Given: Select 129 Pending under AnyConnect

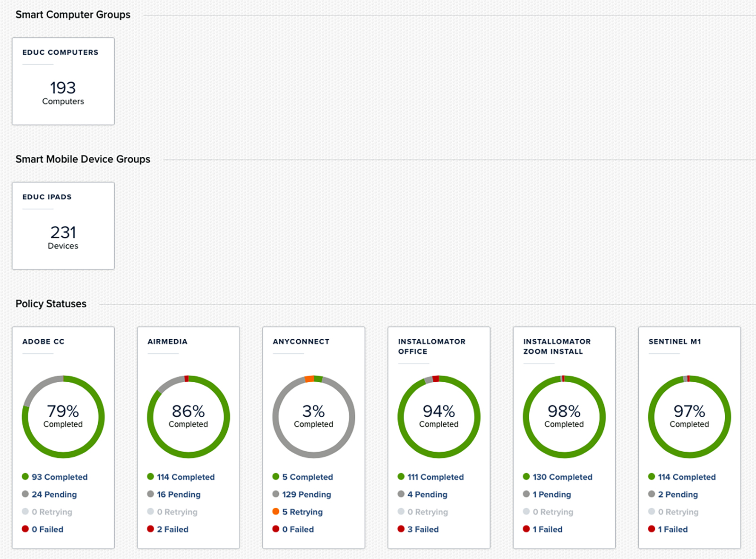Looking at the screenshot, I should coord(302,494).
